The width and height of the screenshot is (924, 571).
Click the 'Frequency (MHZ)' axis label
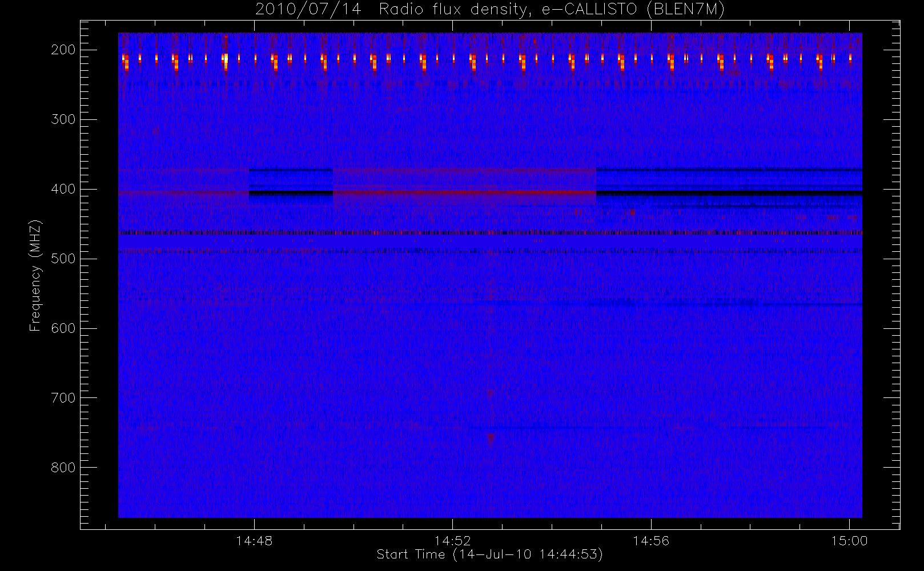point(35,275)
